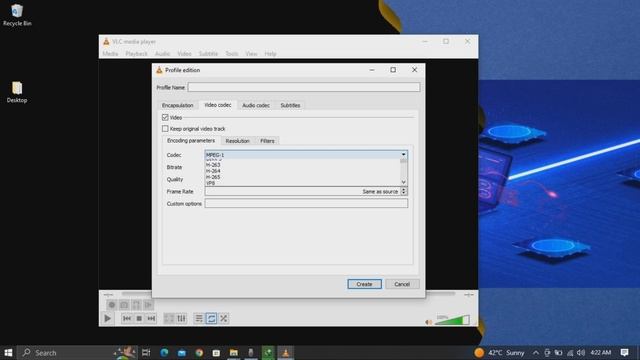Stop playback in VLC player
The width and height of the screenshot is (640, 360).
pos(139,318)
